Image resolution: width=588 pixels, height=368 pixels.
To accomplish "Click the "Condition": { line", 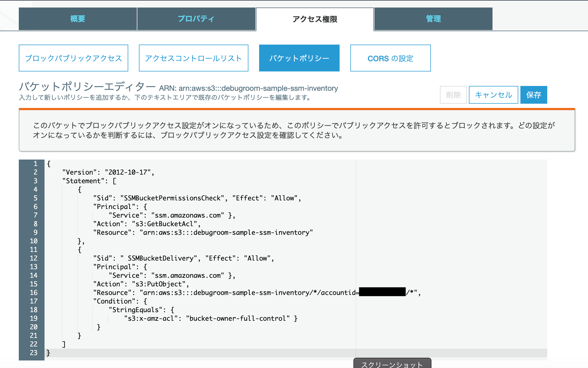I will point(120,301).
